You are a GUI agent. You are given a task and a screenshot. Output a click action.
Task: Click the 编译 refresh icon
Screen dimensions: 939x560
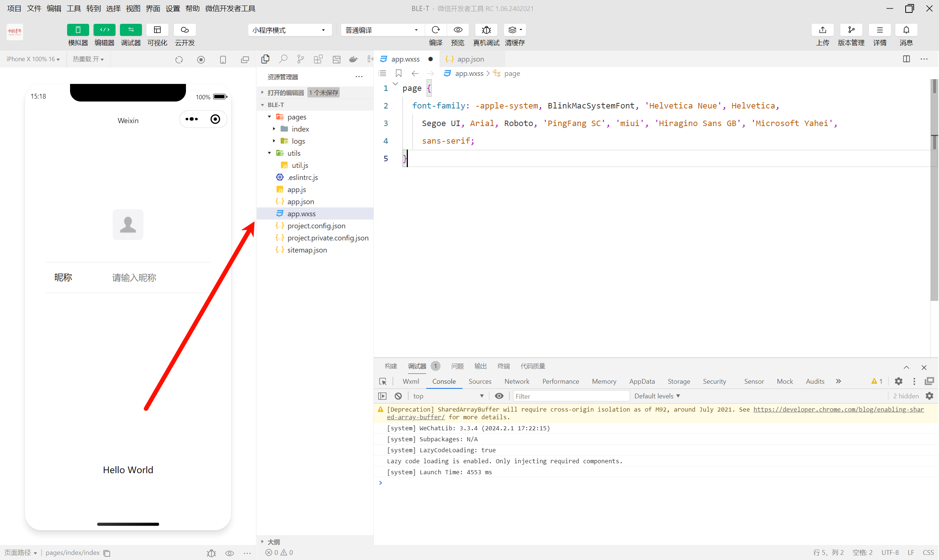pos(435,30)
